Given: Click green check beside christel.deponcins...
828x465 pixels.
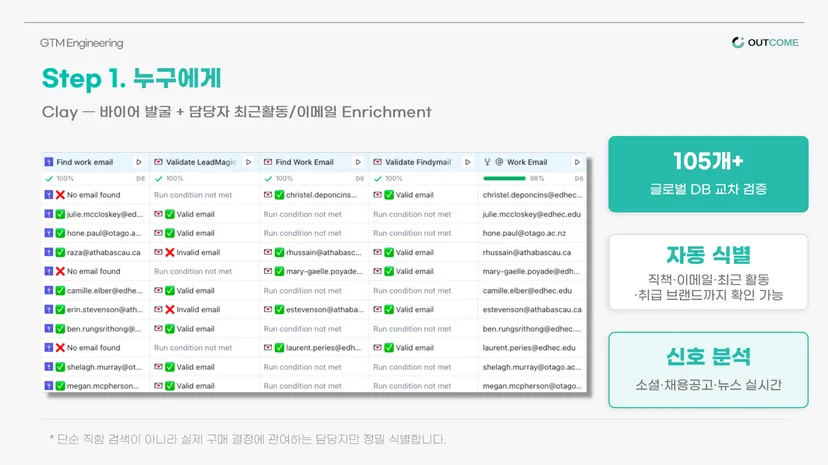Looking at the screenshot, I should point(279,195).
